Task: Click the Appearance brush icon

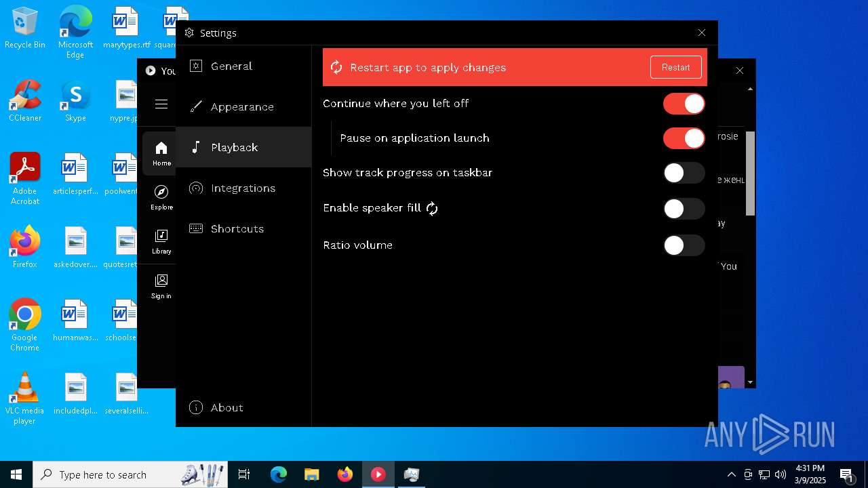Action: coord(196,106)
